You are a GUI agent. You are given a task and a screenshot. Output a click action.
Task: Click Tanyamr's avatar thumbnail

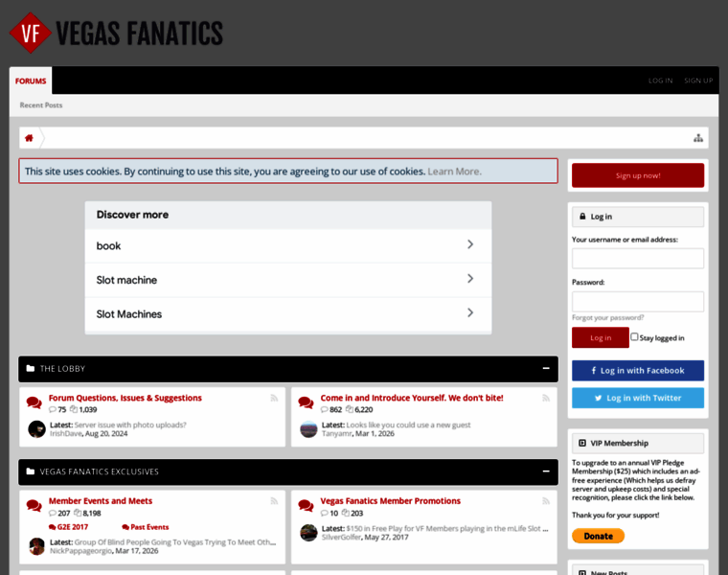pyautogui.click(x=308, y=429)
